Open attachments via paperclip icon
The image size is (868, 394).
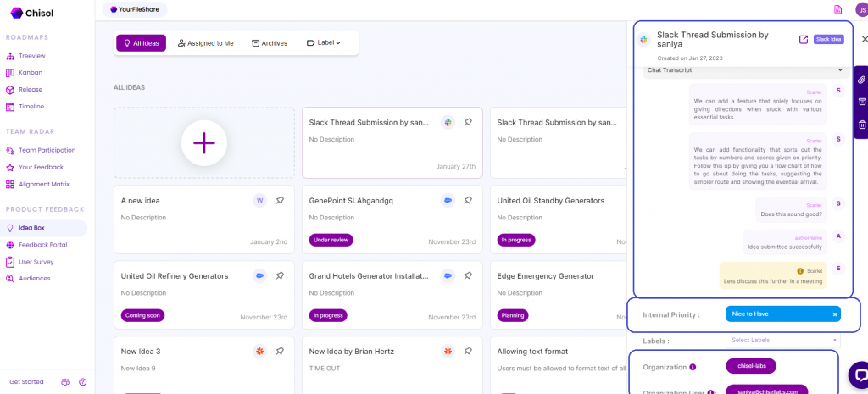pyautogui.click(x=862, y=80)
